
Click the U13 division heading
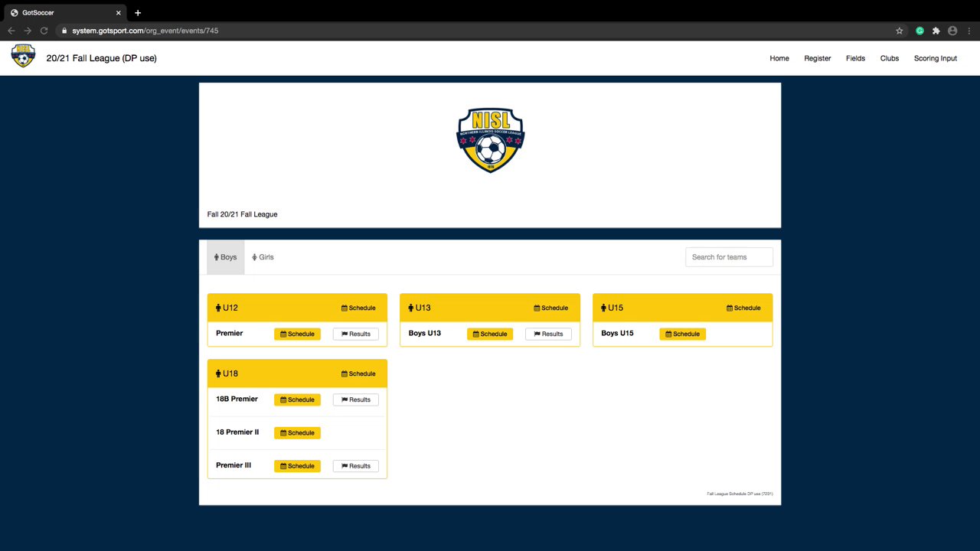420,308
